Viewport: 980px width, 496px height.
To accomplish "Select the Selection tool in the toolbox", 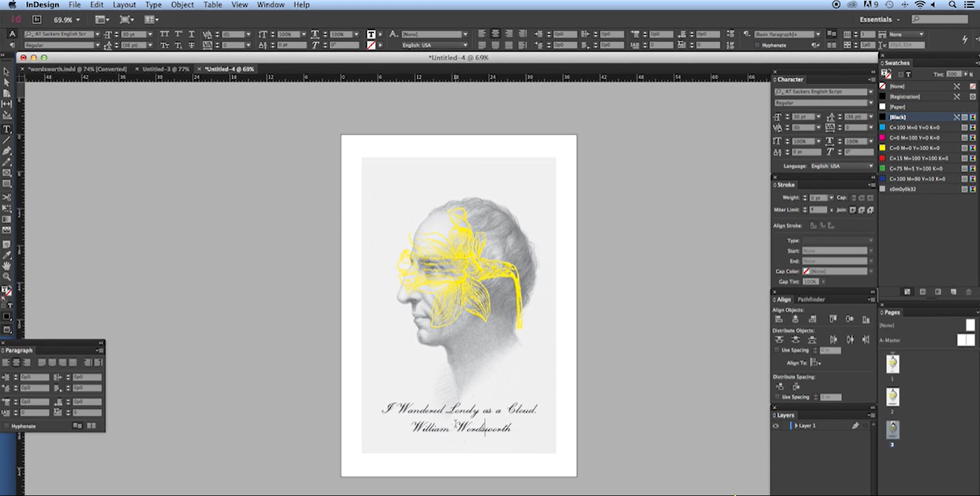I will click(7, 71).
